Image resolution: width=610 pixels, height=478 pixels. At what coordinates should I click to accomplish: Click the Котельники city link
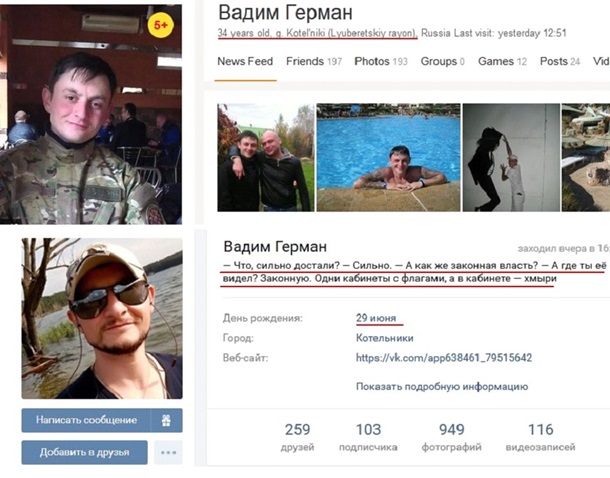(x=384, y=338)
